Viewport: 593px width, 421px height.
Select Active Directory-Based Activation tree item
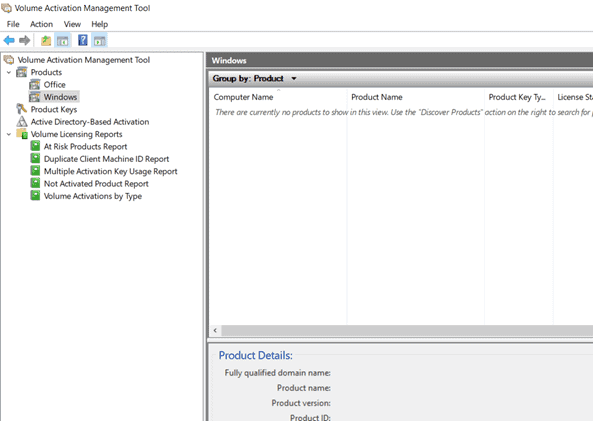90,122
